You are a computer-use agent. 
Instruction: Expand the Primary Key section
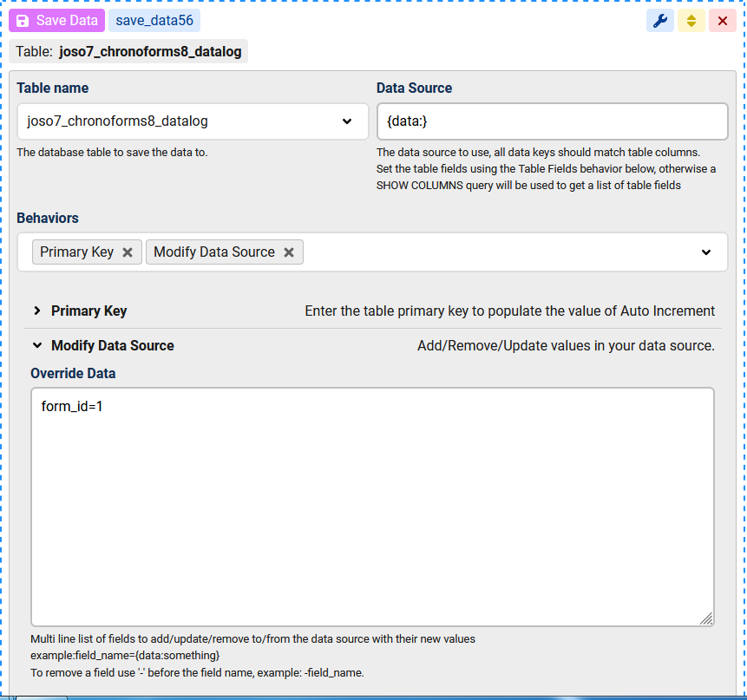tap(88, 311)
